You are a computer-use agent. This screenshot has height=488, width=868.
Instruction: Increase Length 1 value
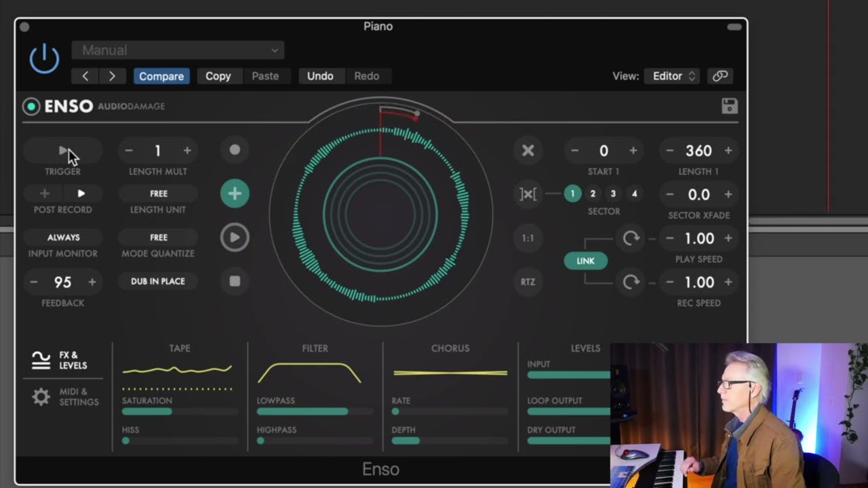pyautogui.click(x=728, y=150)
